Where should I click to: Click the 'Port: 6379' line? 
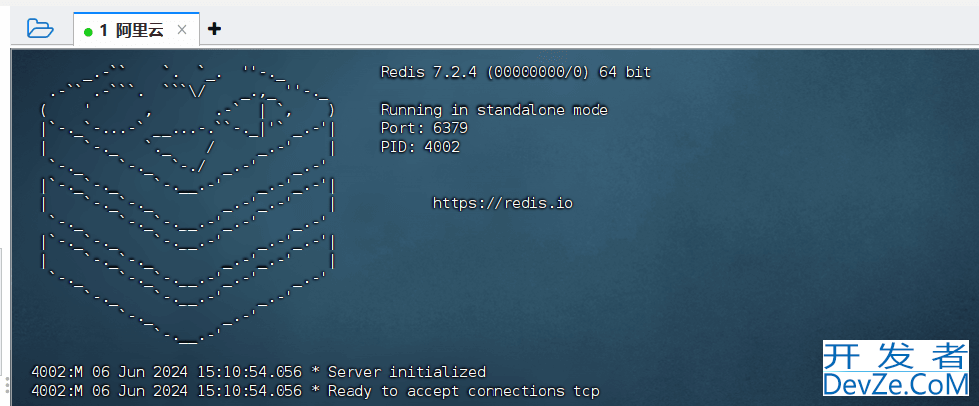(425, 129)
